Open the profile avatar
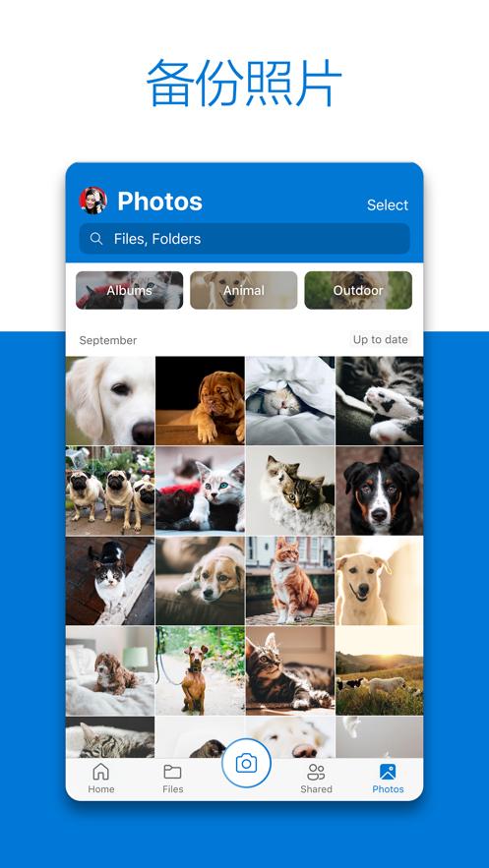 [93, 201]
